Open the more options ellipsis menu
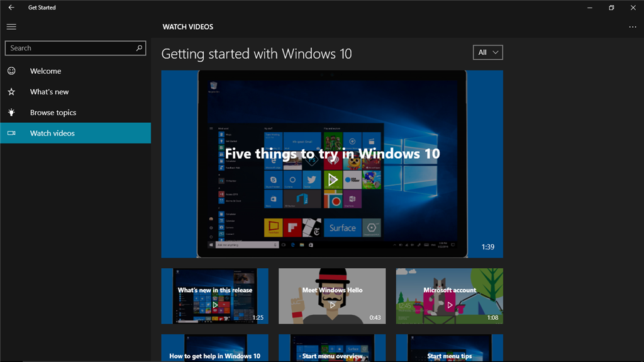This screenshot has width=644, height=362. coord(633,26)
